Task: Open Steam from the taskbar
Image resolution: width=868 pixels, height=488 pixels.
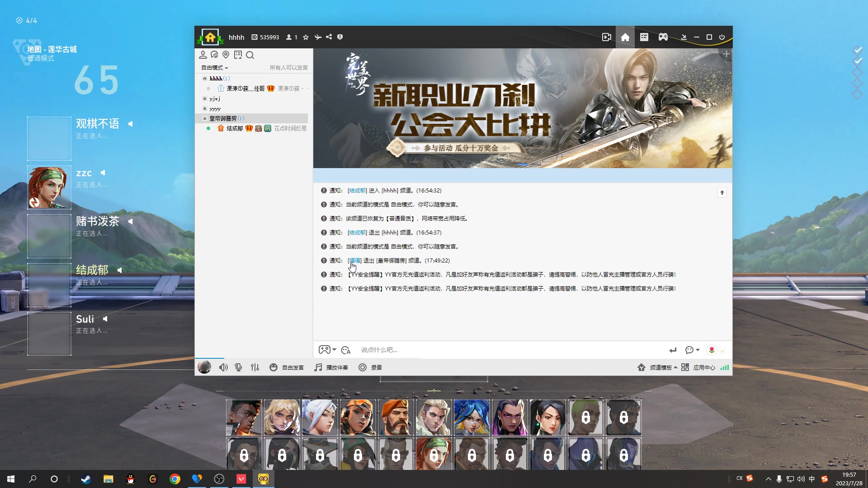Action: pos(86,479)
